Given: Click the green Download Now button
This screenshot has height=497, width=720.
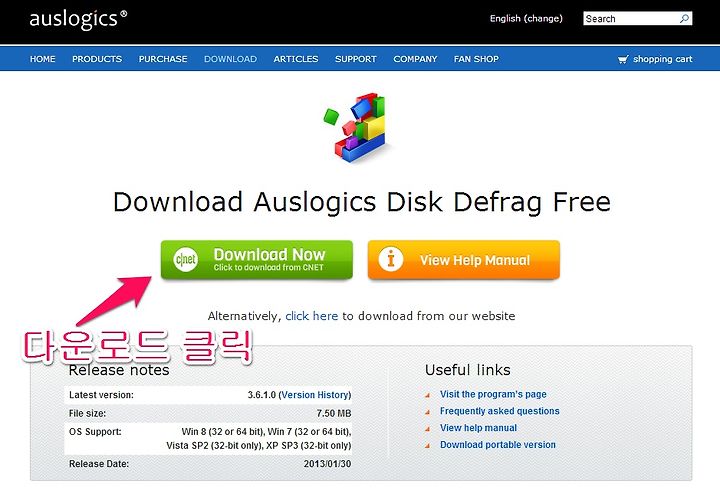Looking at the screenshot, I should 257,260.
